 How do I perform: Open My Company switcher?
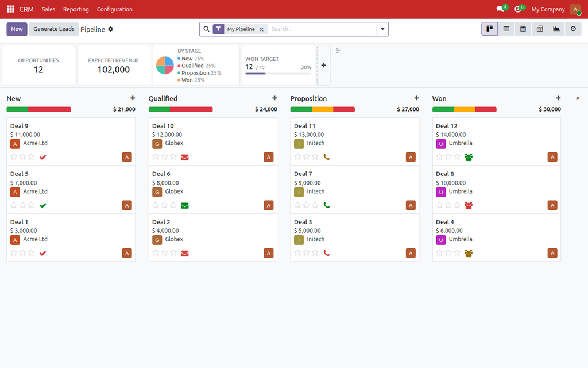coord(548,9)
